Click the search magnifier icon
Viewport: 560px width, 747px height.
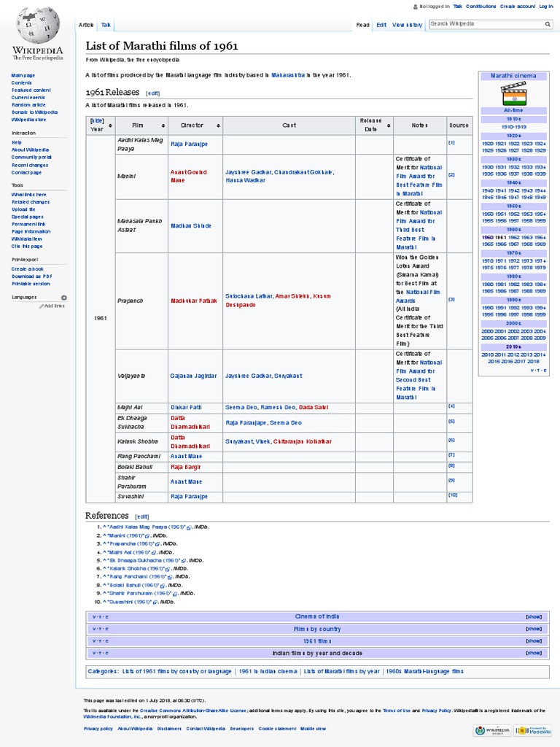click(x=548, y=24)
